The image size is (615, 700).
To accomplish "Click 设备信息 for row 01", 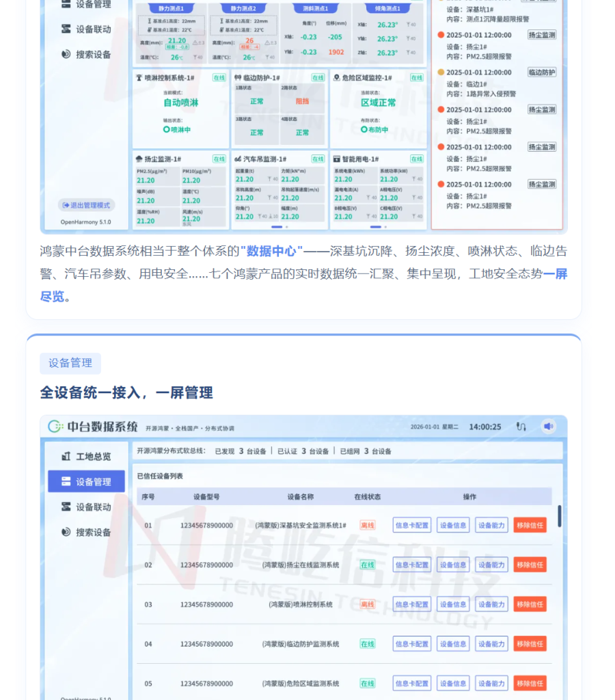I will click(x=453, y=526).
